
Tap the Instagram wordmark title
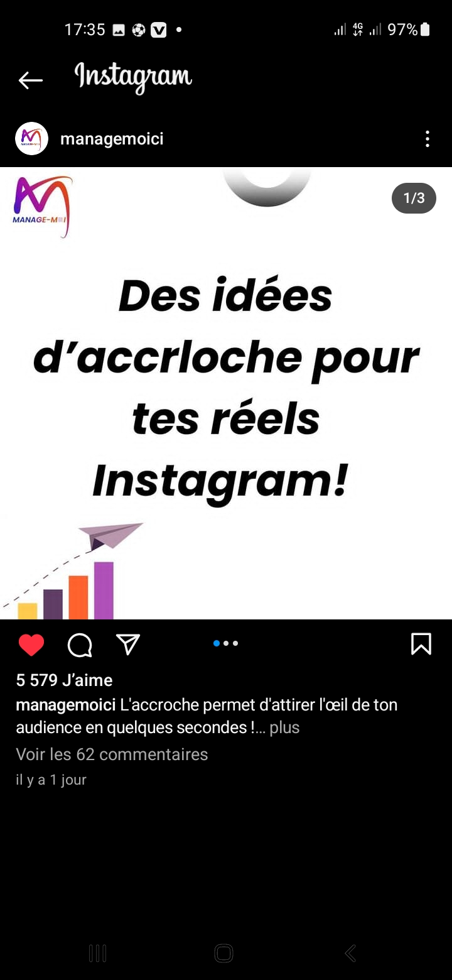pos(133,78)
